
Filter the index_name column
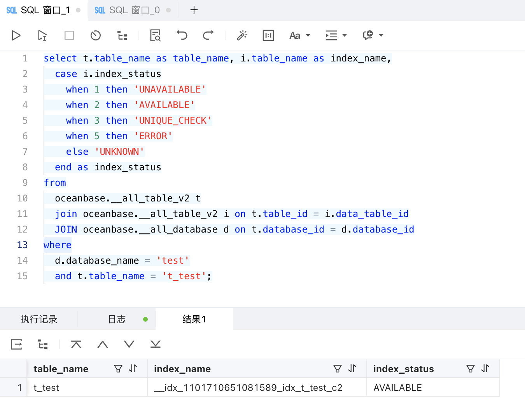[338, 369]
